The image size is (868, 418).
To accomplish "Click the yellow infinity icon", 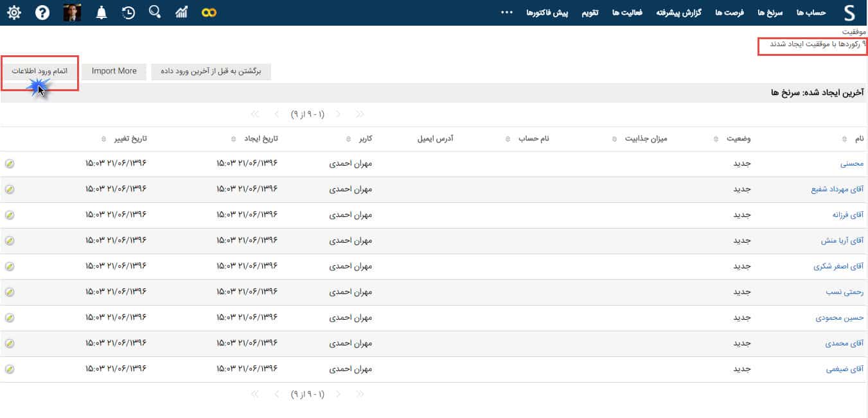I will 209,12.
